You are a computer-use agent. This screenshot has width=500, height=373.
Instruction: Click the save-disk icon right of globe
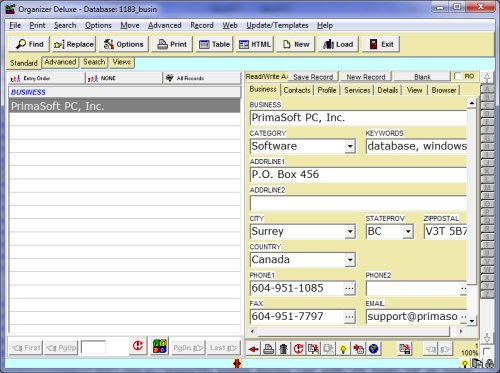[405, 349]
